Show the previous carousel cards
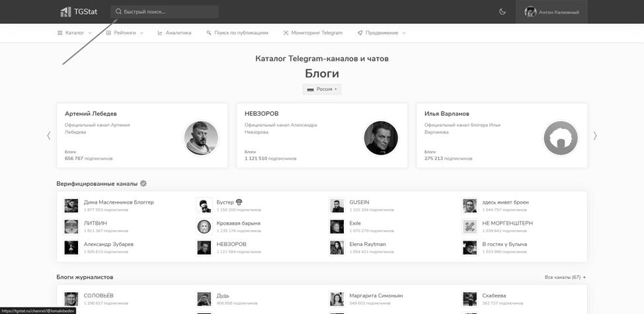The width and height of the screenshot is (644, 314). [49, 136]
